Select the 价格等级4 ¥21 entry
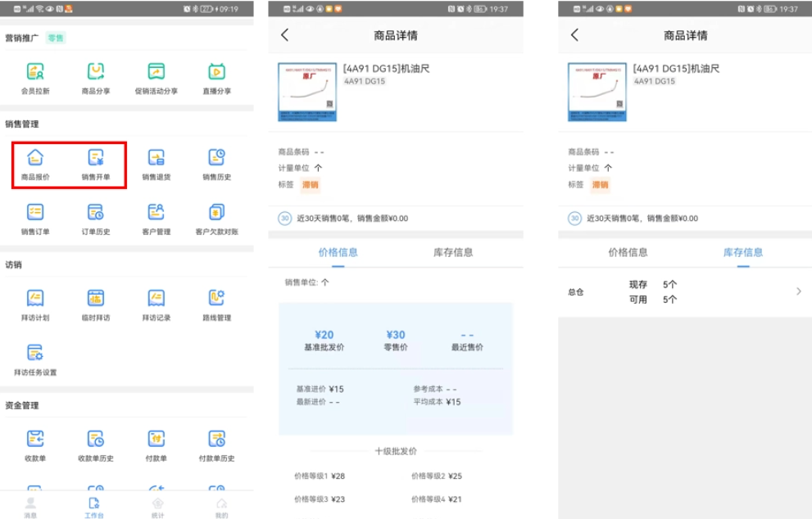The image size is (812, 519). pos(437,499)
